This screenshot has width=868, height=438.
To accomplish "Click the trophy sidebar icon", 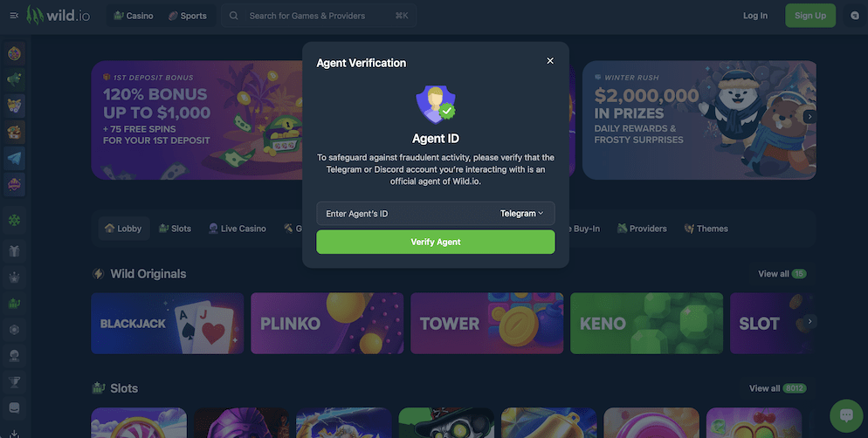I will point(14,381).
